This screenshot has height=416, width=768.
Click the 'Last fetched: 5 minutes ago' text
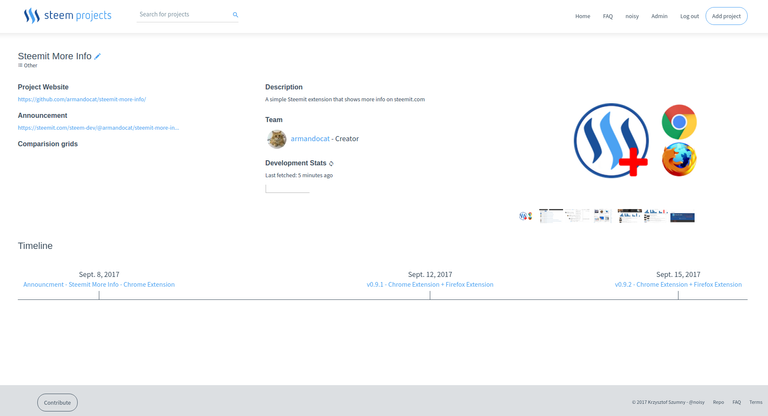(299, 175)
